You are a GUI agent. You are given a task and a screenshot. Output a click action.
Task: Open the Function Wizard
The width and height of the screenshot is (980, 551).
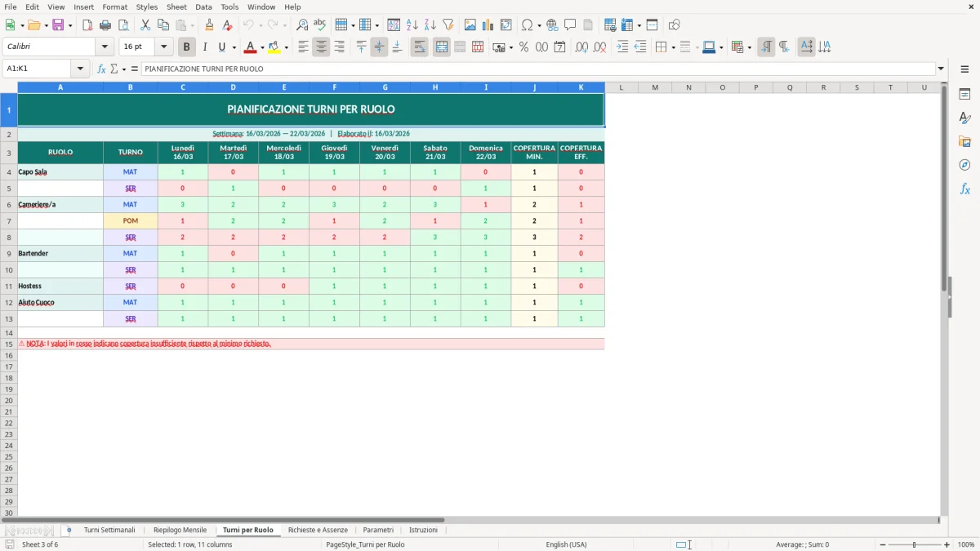point(101,69)
